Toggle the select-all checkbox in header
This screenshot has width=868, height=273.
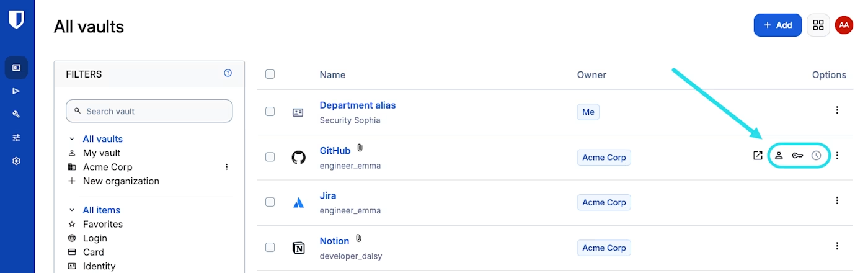point(270,74)
